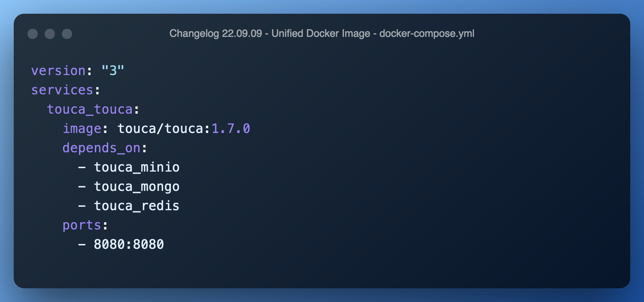The width and height of the screenshot is (644, 302).
Task: Click the 8080:8080 port mapping
Action: [129, 245]
